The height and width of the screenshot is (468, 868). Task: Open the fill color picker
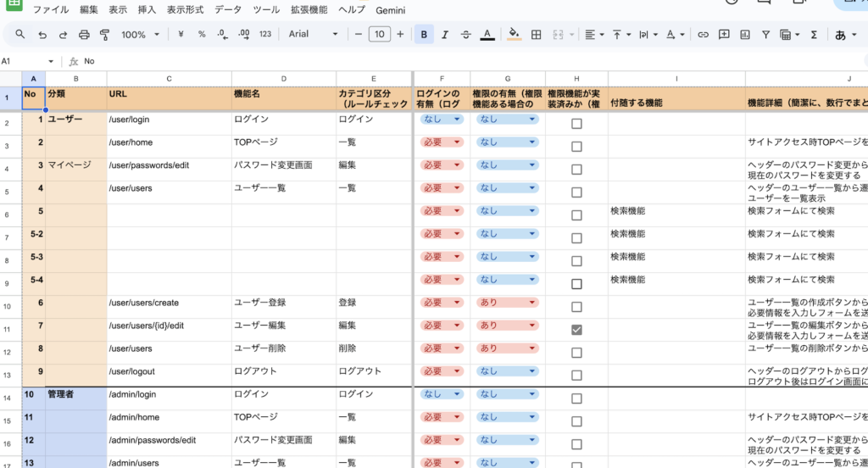click(513, 35)
